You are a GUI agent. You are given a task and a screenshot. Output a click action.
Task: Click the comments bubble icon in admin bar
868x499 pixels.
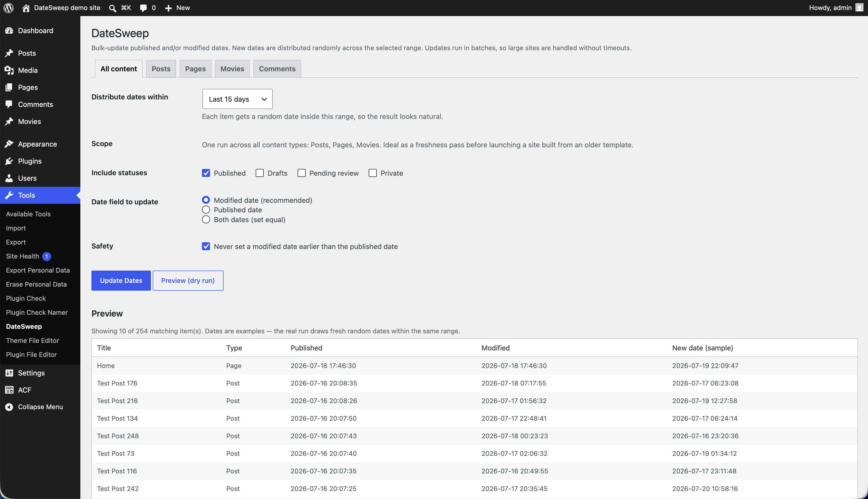143,8
